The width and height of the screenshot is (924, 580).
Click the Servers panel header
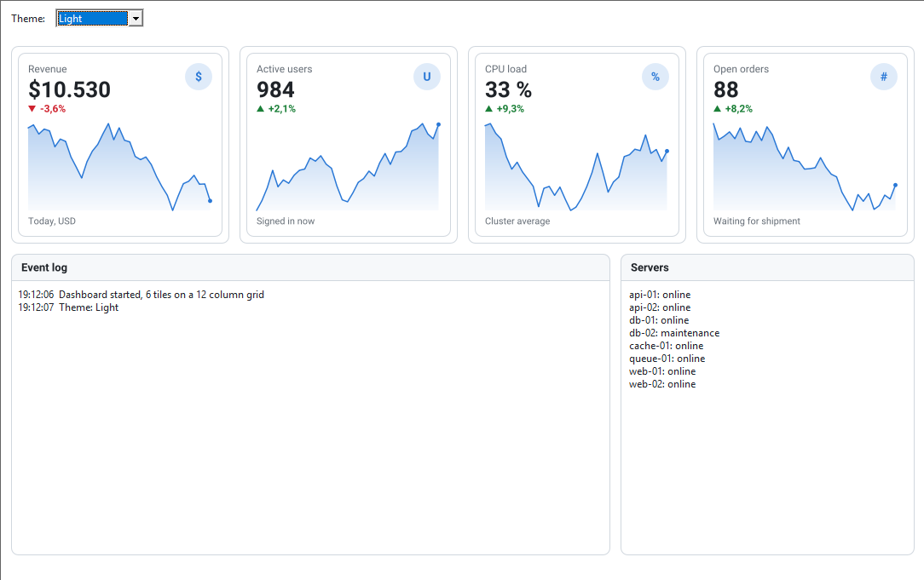tap(767, 267)
